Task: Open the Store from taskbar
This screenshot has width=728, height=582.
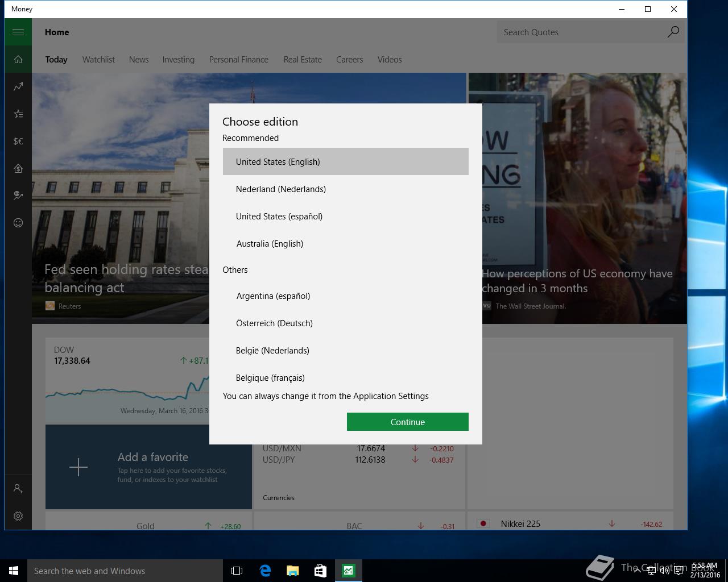Action: click(x=320, y=571)
